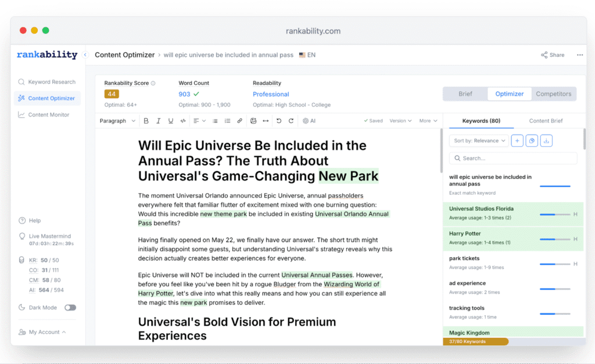Open the Sort by Relevance dropdown

pos(479,140)
